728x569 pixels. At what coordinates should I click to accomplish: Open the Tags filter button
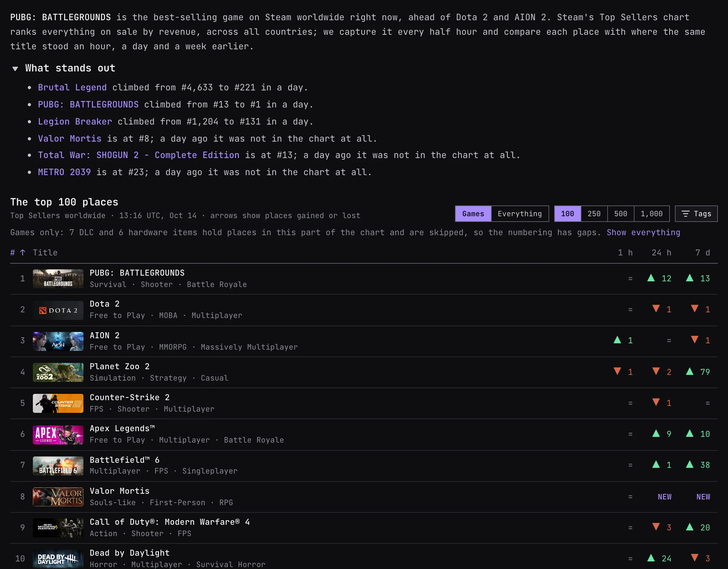696,214
